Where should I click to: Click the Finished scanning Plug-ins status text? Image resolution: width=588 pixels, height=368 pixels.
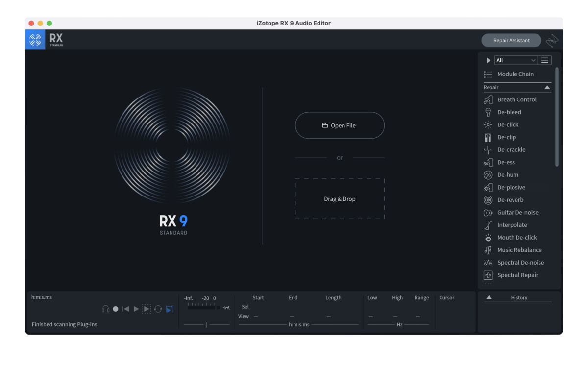coord(64,324)
